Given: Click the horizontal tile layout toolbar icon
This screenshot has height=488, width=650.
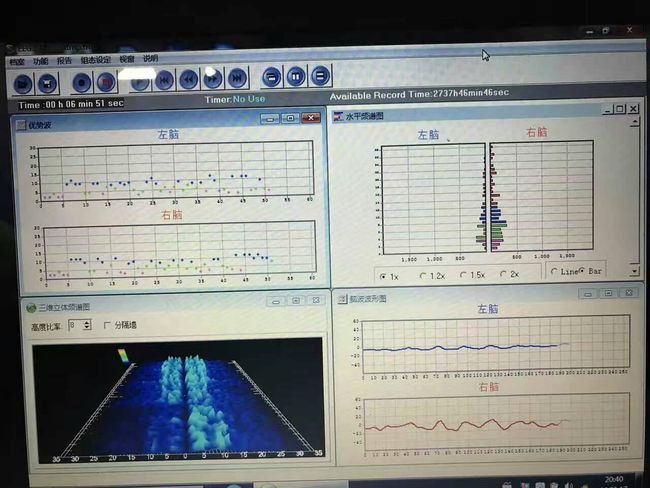Looking at the screenshot, I should pos(320,75).
